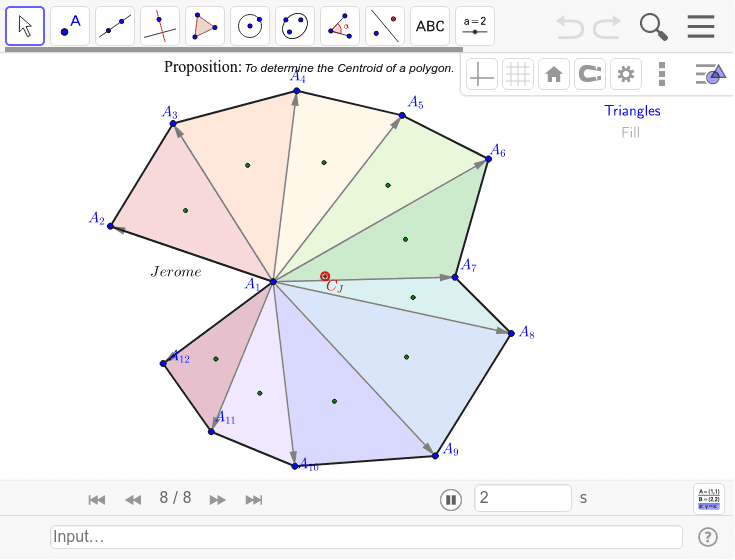Click the centroid point C_J
The image size is (735, 560).
click(325, 276)
